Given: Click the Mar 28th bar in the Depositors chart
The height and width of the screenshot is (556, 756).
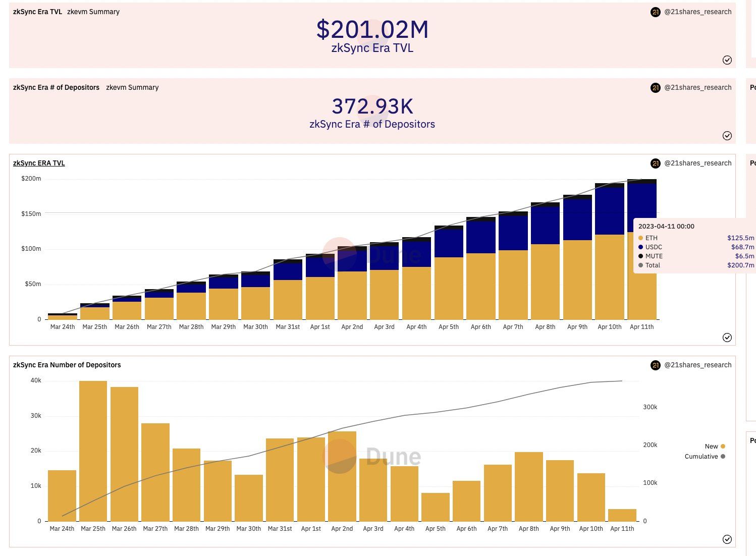Looking at the screenshot, I should tap(186, 485).
